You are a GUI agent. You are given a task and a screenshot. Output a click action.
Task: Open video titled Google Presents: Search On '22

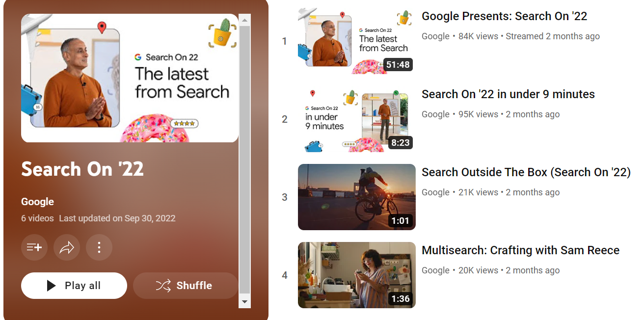point(504,16)
